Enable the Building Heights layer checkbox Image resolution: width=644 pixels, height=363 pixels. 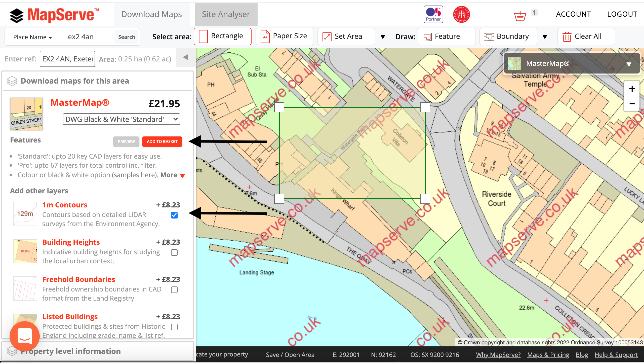[x=174, y=252]
